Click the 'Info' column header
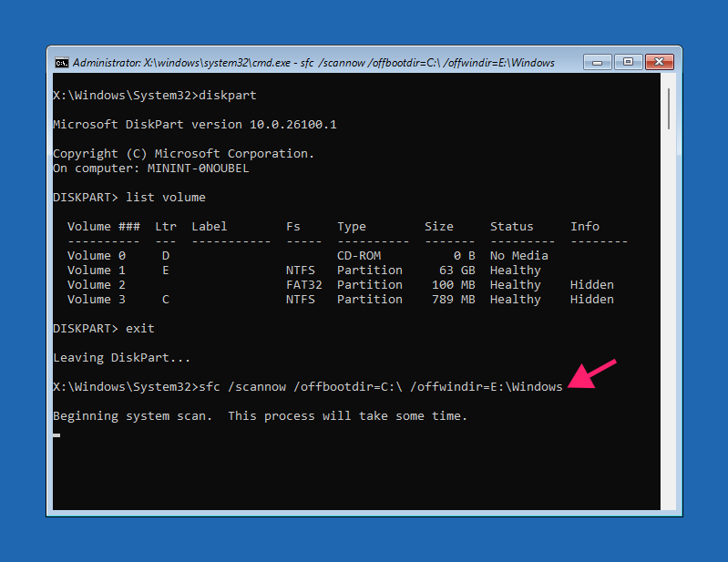The width and height of the screenshot is (728, 562). 585,227
